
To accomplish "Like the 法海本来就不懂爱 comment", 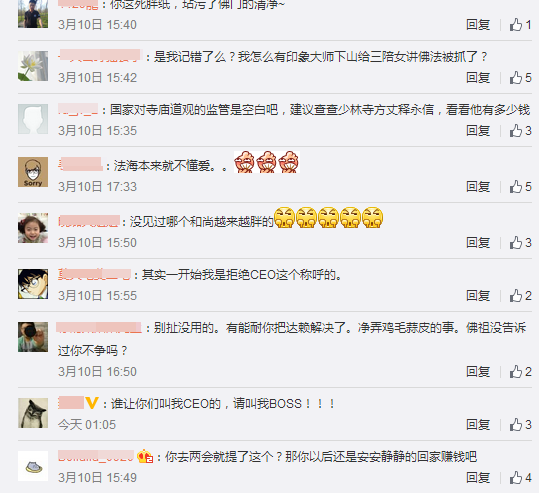I will coord(520,187).
